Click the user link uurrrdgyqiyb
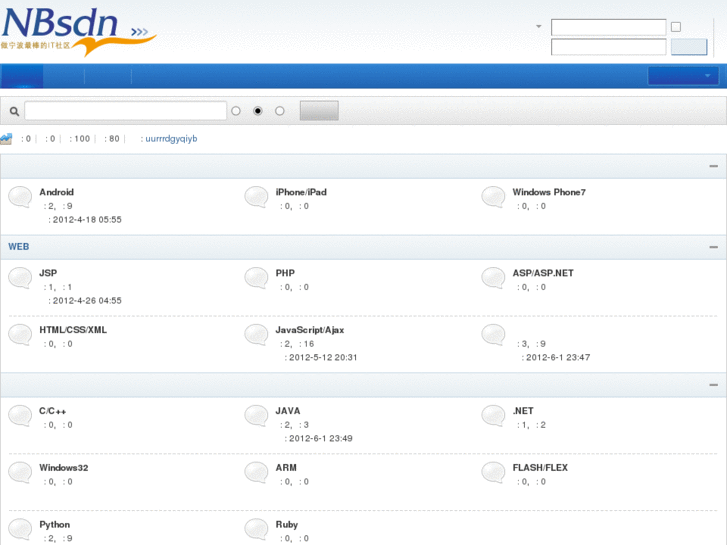Viewport: 727px width, 545px height. point(171,139)
